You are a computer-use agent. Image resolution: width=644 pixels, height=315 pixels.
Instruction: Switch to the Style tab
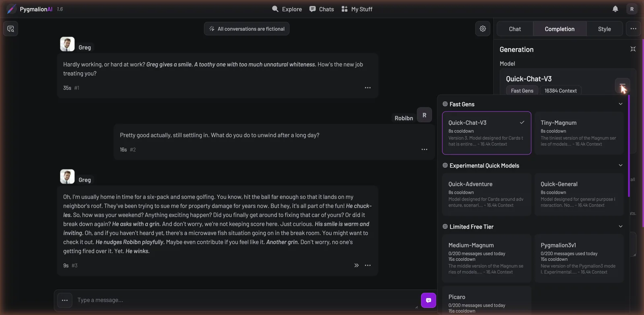coord(604,29)
